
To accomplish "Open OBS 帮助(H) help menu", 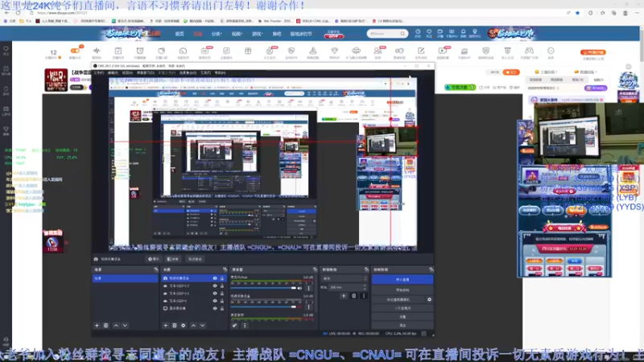I will tap(220, 72).
